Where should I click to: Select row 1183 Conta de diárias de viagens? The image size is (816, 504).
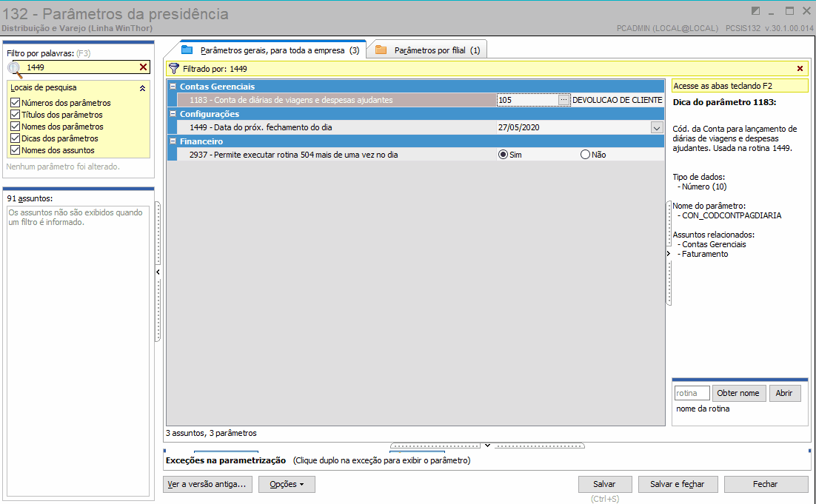337,100
